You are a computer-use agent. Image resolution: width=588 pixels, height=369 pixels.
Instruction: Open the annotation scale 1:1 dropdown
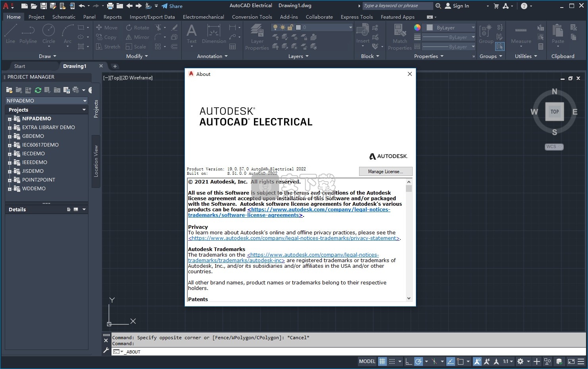(508, 361)
